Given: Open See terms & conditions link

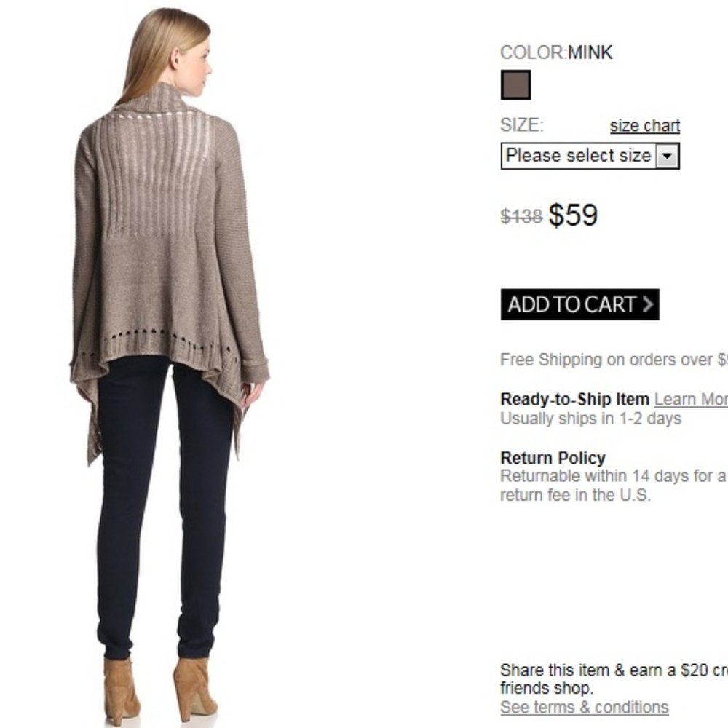Looking at the screenshot, I should (584, 707).
